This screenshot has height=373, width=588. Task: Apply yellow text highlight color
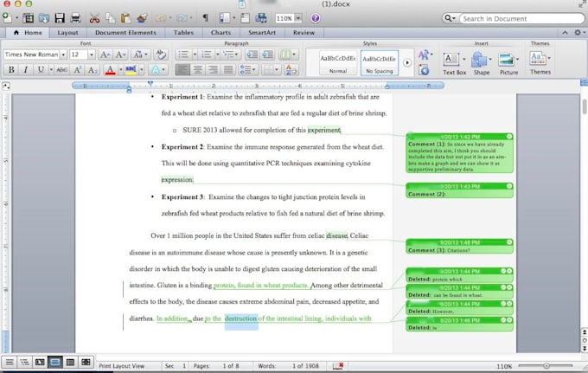click(131, 70)
